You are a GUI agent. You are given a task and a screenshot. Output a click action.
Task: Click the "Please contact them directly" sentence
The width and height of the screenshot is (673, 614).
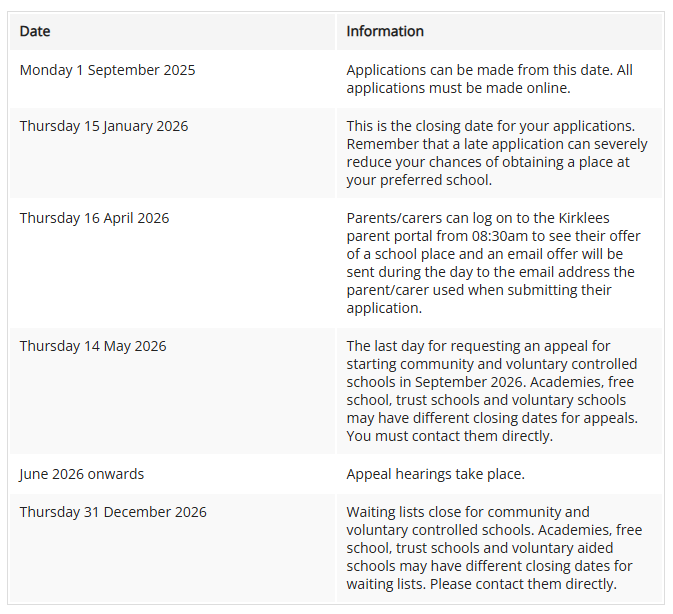528,584
